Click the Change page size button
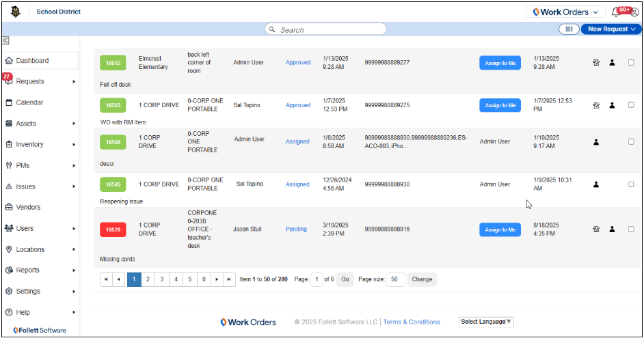The height and width of the screenshot is (338, 644). (422, 279)
